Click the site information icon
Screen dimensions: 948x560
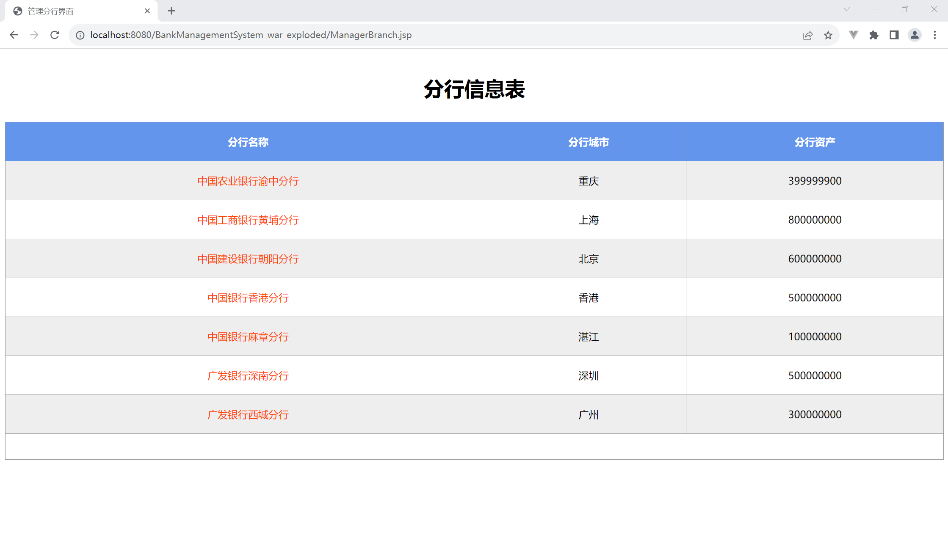80,35
